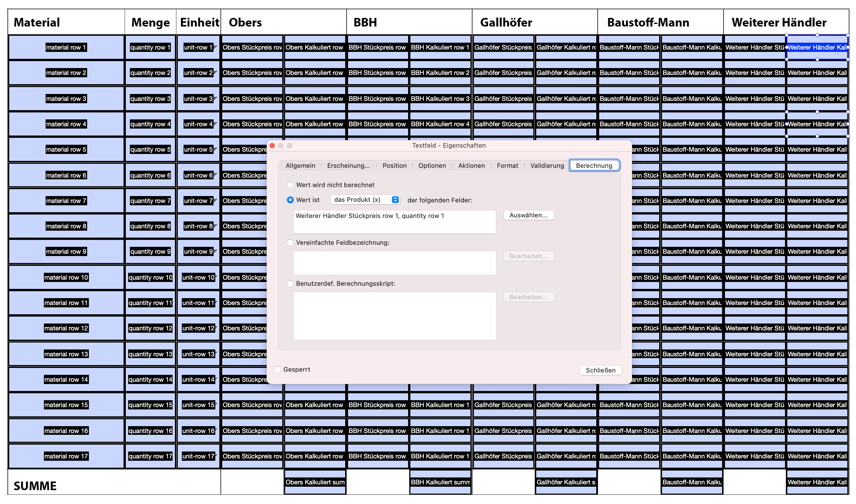Select the material row 5 field

66,150
